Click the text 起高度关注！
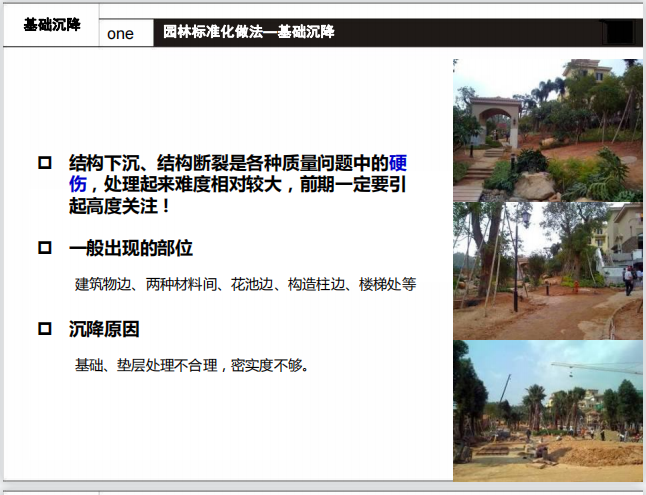Screen dimensions: 646x495 click(x=120, y=205)
